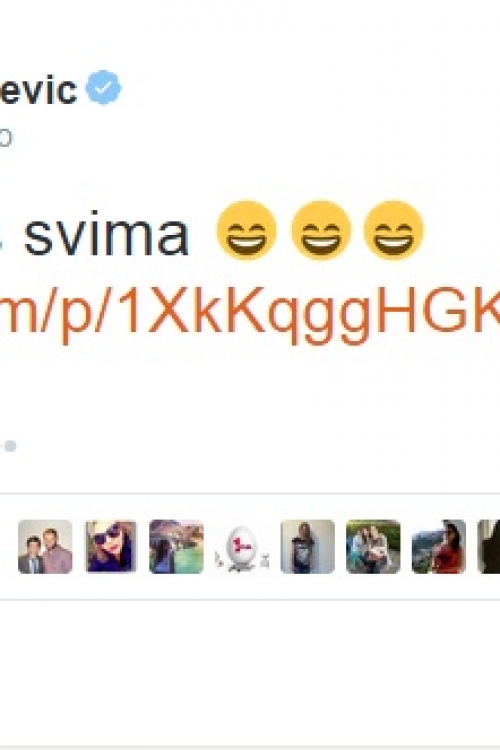The image size is (500, 750).
Task: Click the handle text under the name
Action: [x=5, y=139]
